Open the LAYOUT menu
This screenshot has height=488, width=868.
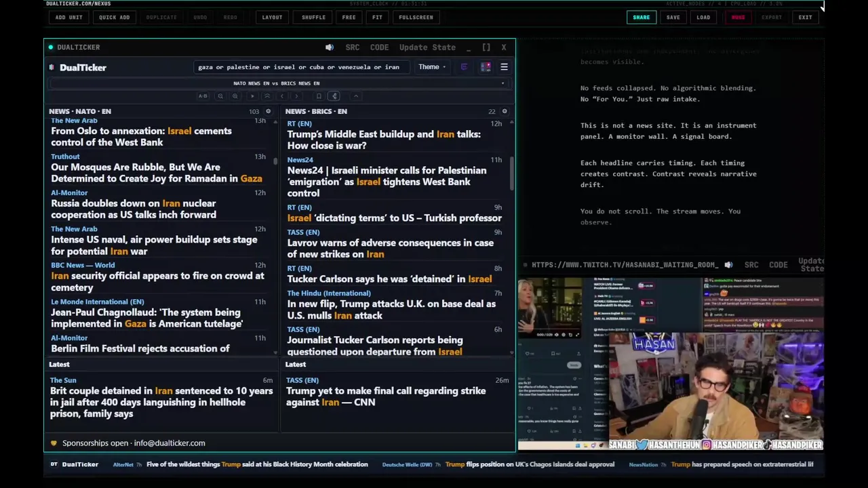pyautogui.click(x=272, y=17)
